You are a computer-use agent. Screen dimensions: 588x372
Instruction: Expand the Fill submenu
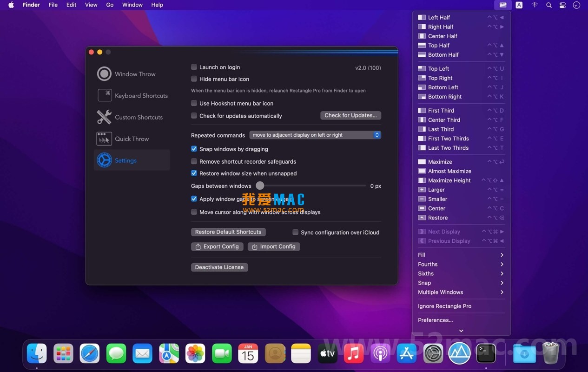pyautogui.click(x=461, y=255)
